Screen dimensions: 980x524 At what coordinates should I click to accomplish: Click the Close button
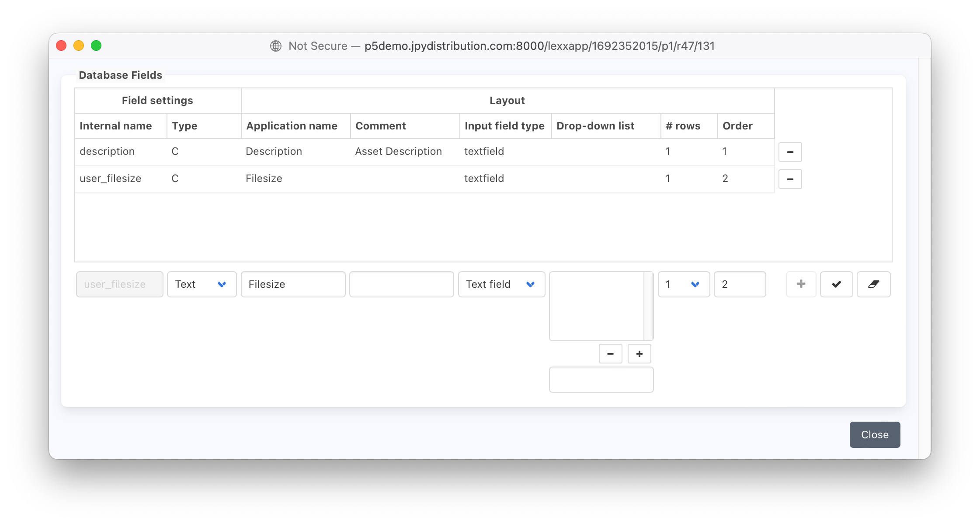pyautogui.click(x=874, y=434)
